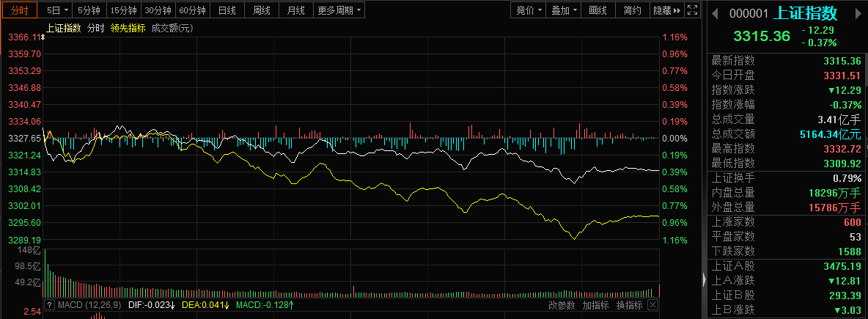Toggle the 画线 drawing tool
This screenshot has width=868, height=319.
pos(598,10)
